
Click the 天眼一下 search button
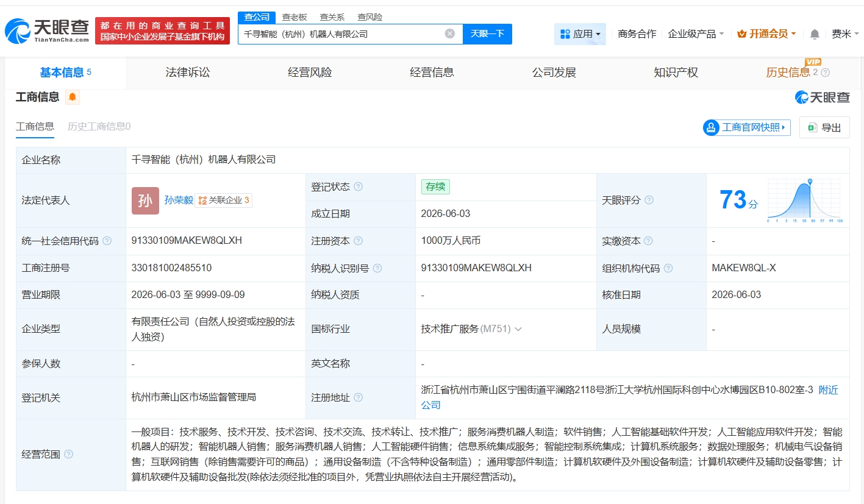(487, 34)
